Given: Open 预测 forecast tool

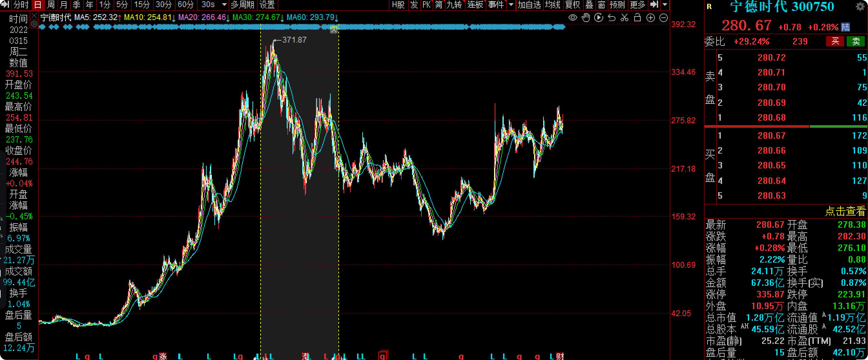Looking at the screenshot, I should [x=617, y=5].
